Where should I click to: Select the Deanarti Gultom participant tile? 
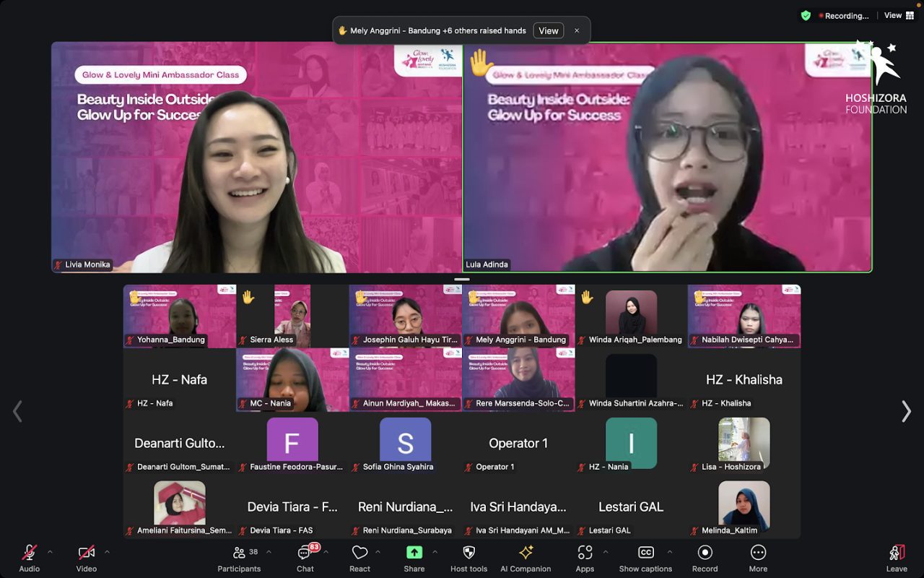(180, 443)
